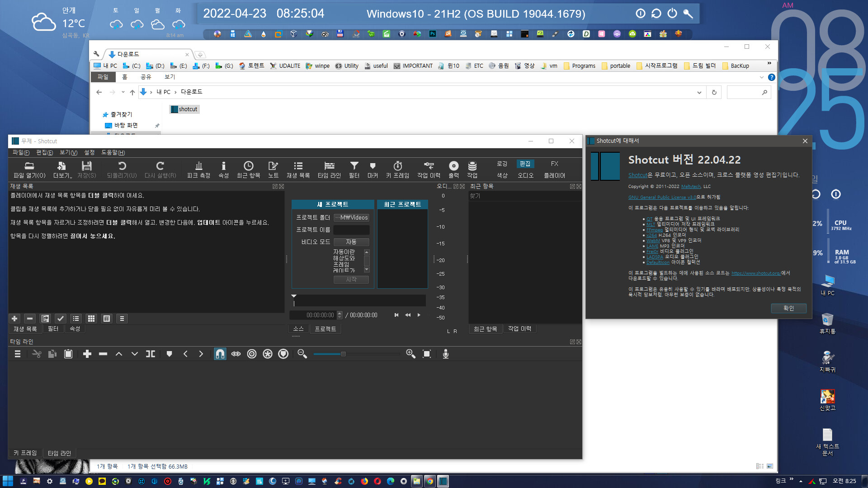The width and height of the screenshot is (868, 488).
Task: Click the timeline lift (up chevron) icon
Action: tap(119, 354)
